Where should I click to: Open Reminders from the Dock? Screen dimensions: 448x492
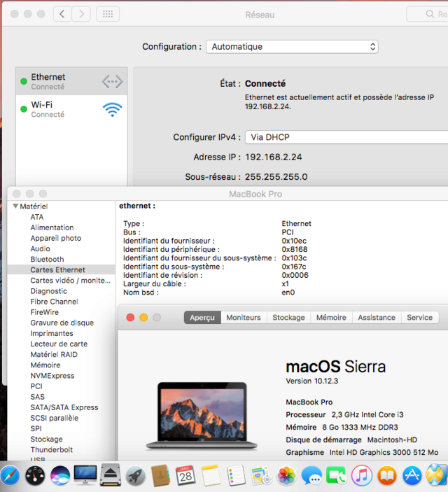[236, 476]
